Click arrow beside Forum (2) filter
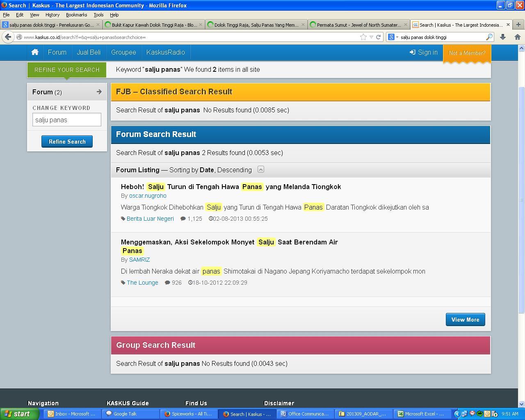Image resolution: width=525 pixels, height=420 pixels. click(99, 92)
